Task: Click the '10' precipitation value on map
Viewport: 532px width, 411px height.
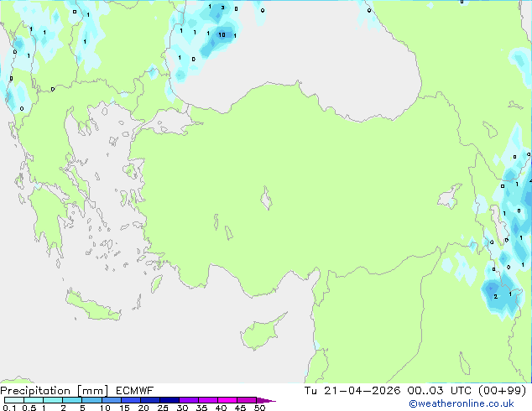Action: pyautogui.click(x=222, y=34)
